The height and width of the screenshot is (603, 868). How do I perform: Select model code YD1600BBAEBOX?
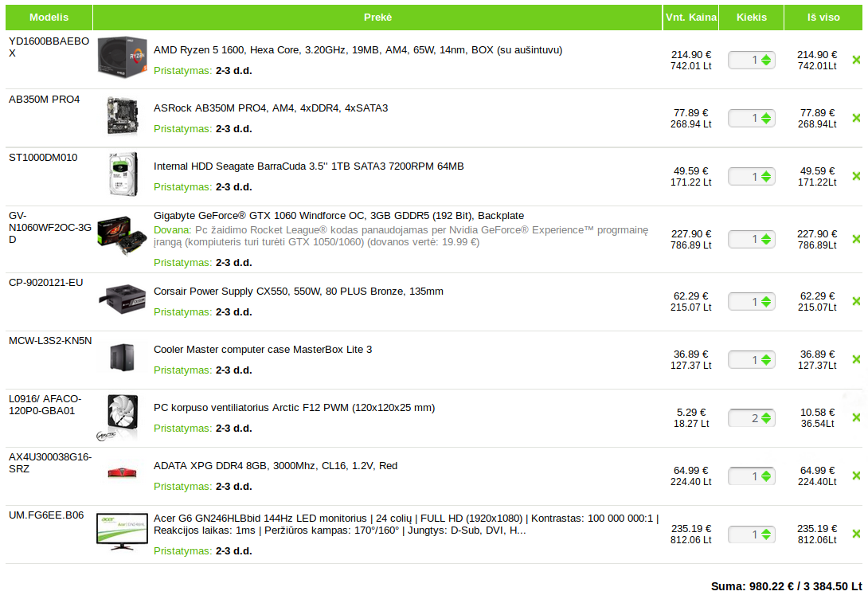tap(49, 47)
